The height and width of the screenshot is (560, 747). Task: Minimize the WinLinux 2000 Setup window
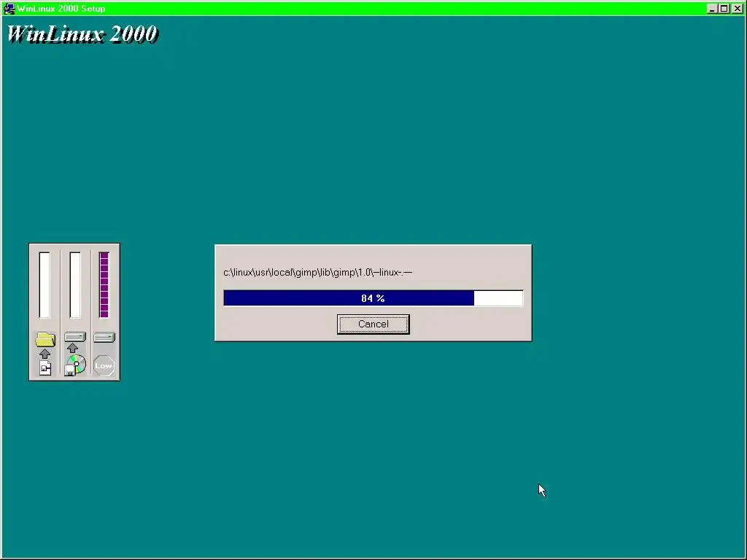tap(712, 9)
